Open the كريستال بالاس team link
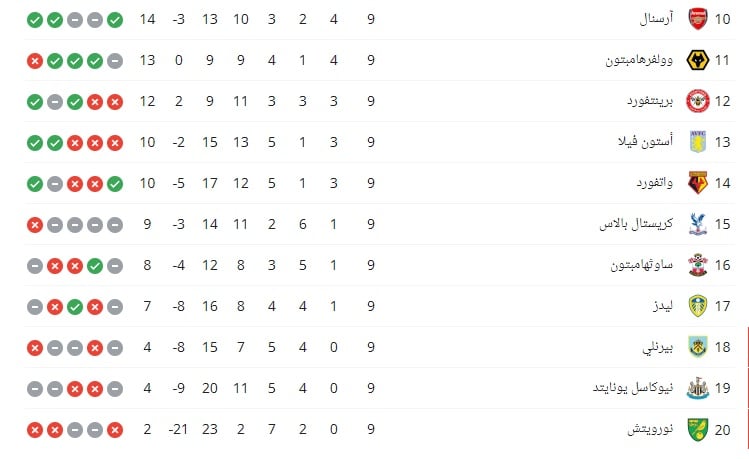 click(636, 224)
